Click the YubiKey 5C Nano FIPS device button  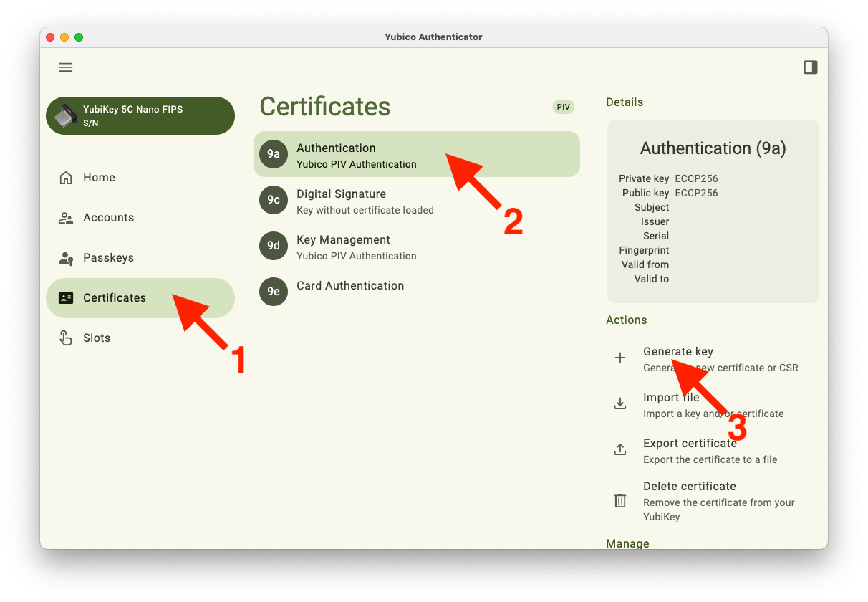[140, 116]
